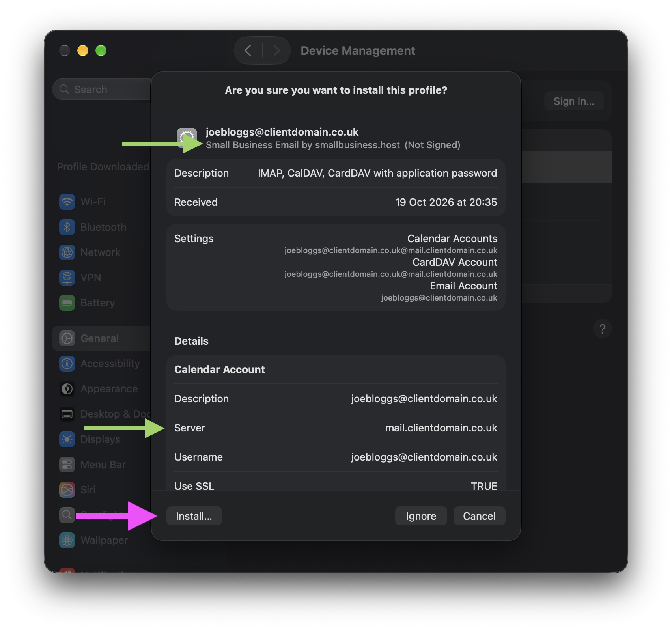Click the Menu Bar sidebar icon
672x631 pixels.
click(x=67, y=465)
